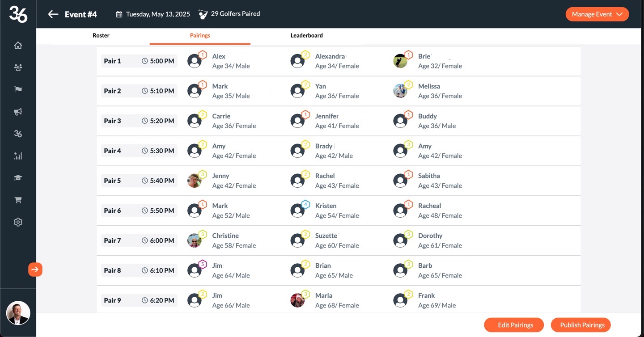Click the Pair 6 5:50 PM time slot
Viewport: 644px width, 337px height.
click(158, 211)
